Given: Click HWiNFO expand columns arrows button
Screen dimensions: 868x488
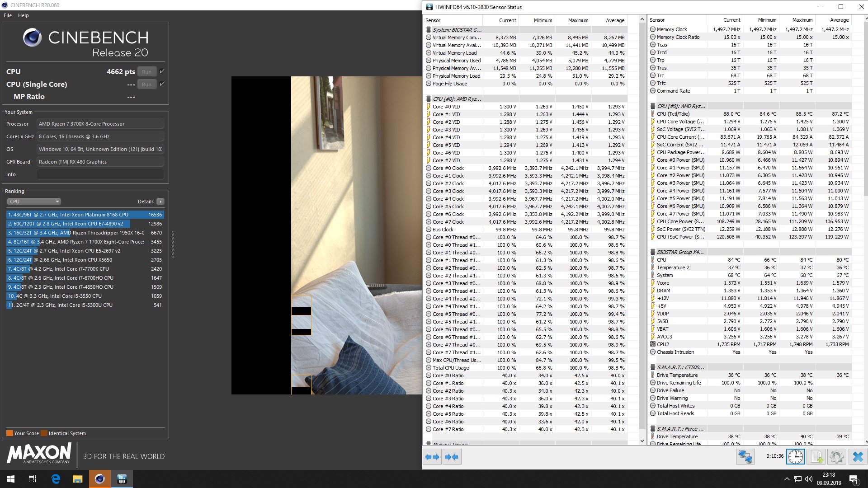Looking at the screenshot, I should pos(432,457).
